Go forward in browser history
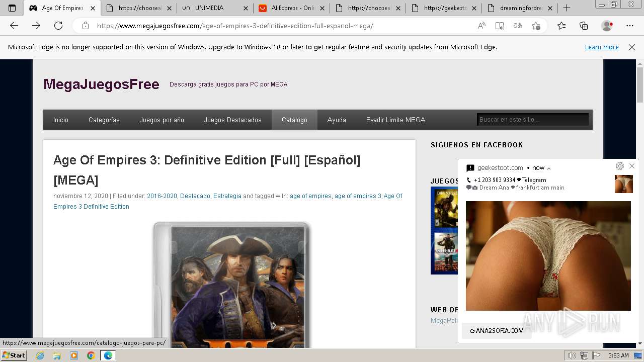The image size is (644, 362). pyautogui.click(x=36, y=26)
